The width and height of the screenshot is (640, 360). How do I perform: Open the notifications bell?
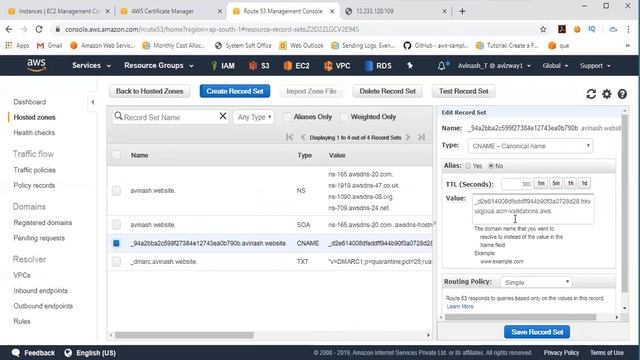pos(442,66)
